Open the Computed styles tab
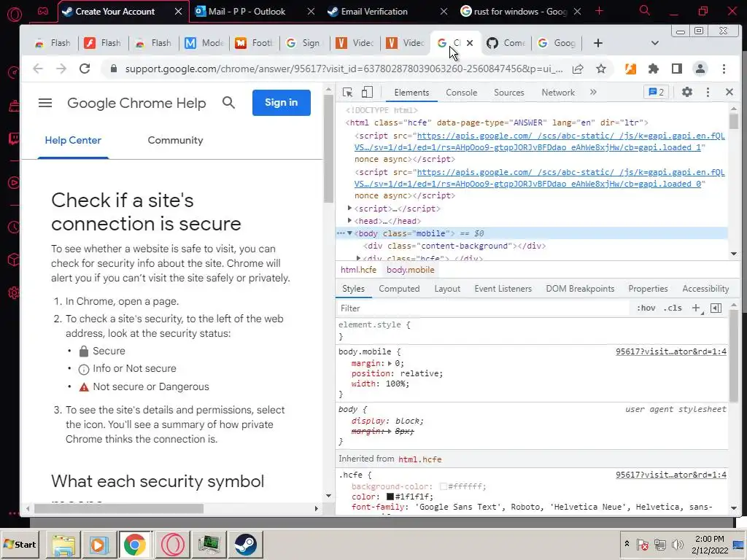The width and height of the screenshot is (747, 560). [x=399, y=289]
